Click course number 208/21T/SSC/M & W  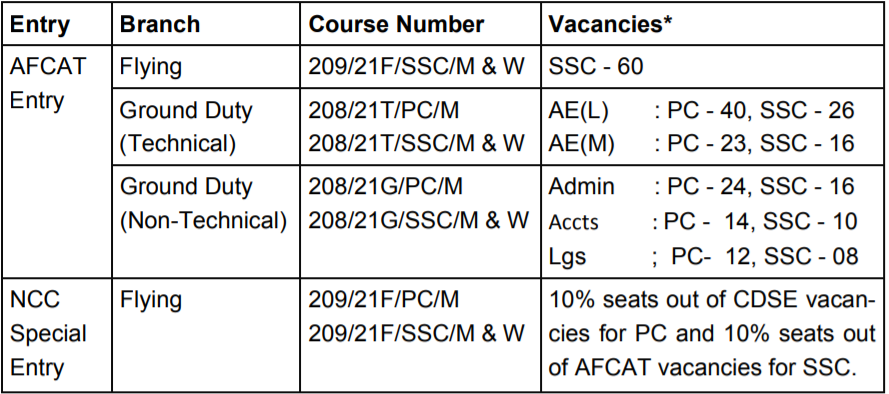point(416,143)
